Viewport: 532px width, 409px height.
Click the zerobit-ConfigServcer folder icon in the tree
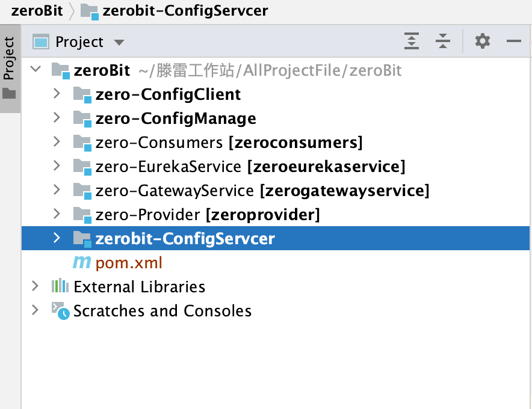[x=82, y=239]
